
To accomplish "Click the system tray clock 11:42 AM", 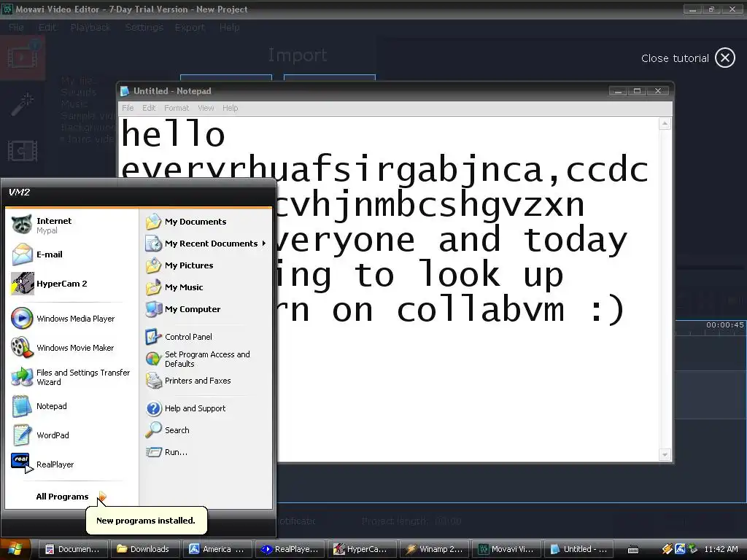I will (721, 549).
